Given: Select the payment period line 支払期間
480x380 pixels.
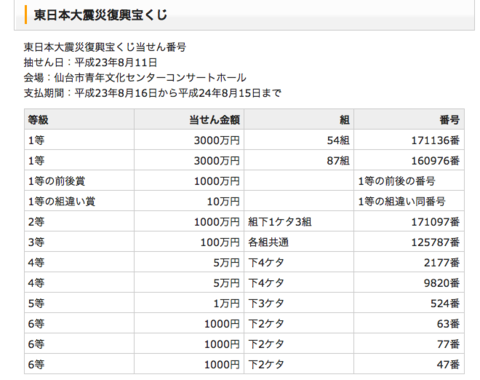Looking at the screenshot, I should [x=152, y=93].
